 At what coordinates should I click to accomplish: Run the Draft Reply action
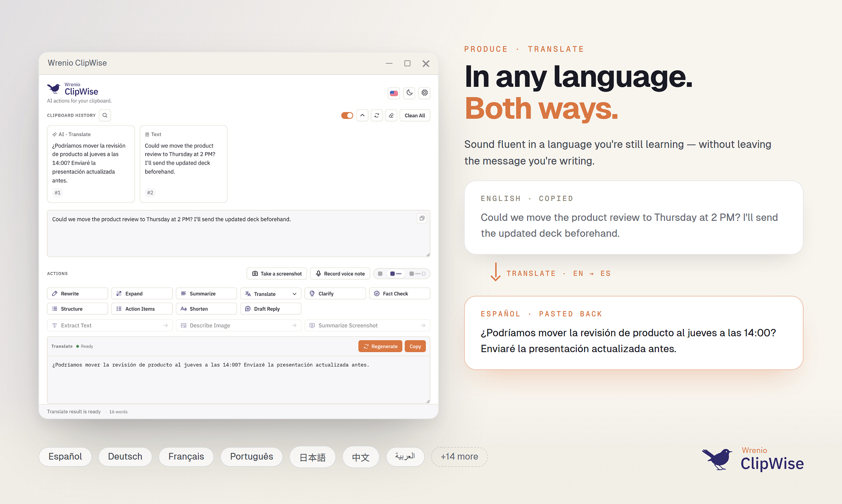pos(271,309)
